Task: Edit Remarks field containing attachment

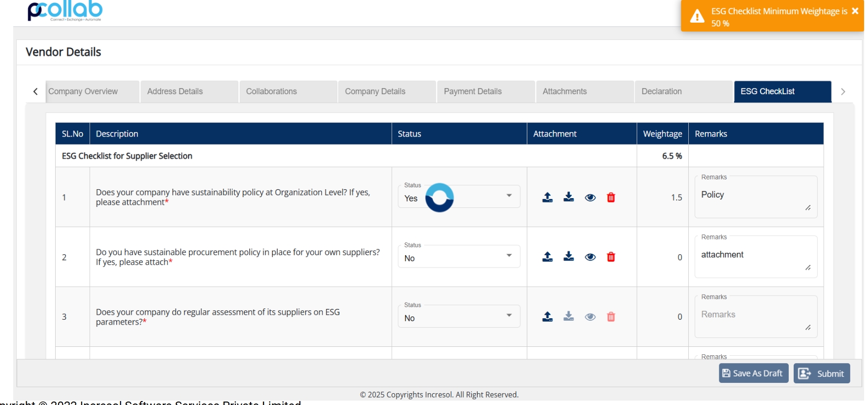Action: point(756,257)
